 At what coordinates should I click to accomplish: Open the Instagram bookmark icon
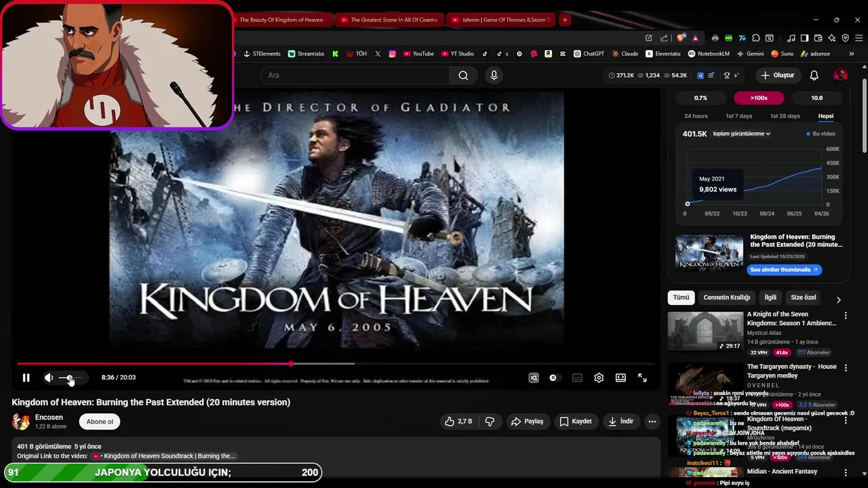point(392,54)
